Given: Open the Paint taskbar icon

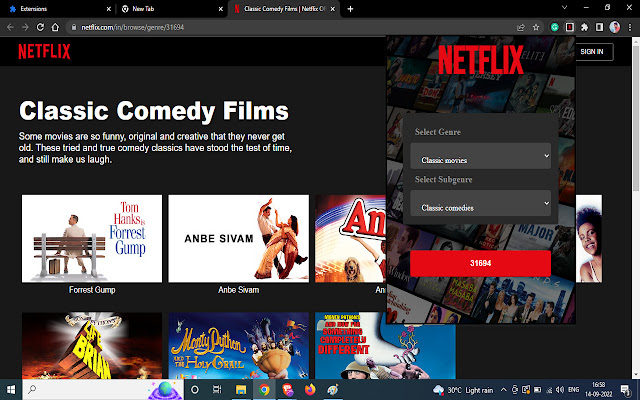Looking at the screenshot, I should tap(333, 389).
